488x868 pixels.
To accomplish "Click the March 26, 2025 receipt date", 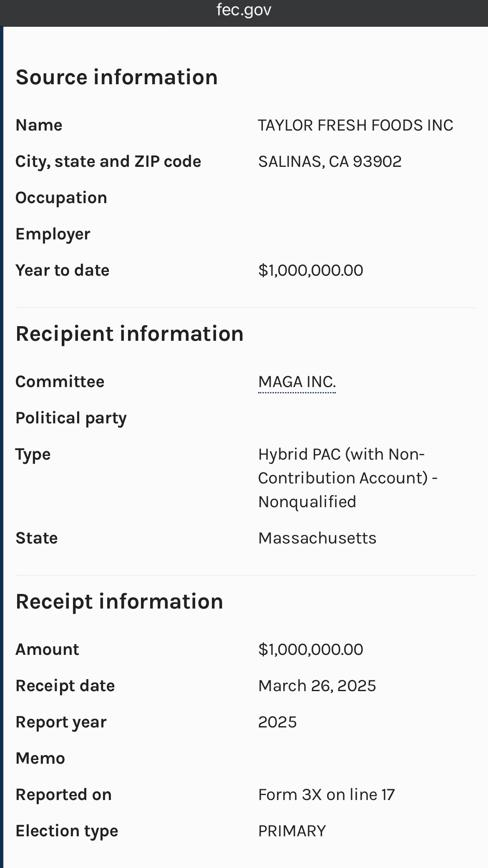I will [317, 686].
